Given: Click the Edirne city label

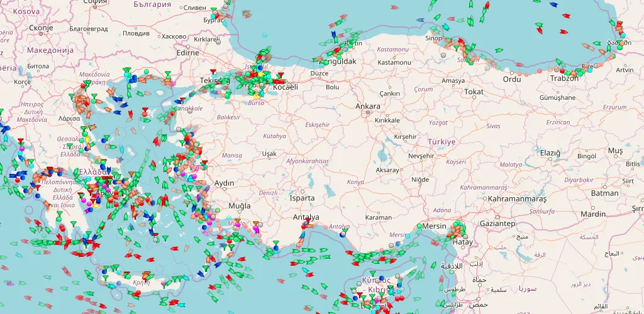Looking at the screenshot, I should point(187,53).
